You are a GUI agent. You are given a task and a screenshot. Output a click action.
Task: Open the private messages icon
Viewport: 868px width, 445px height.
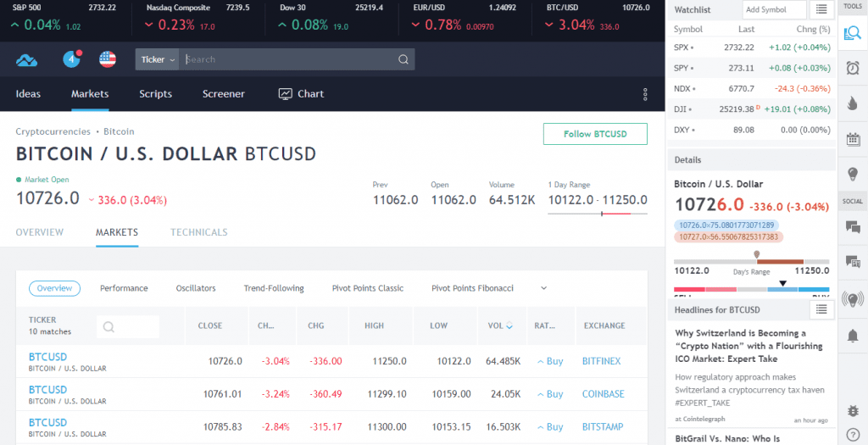pyautogui.click(x=853, y=261)
